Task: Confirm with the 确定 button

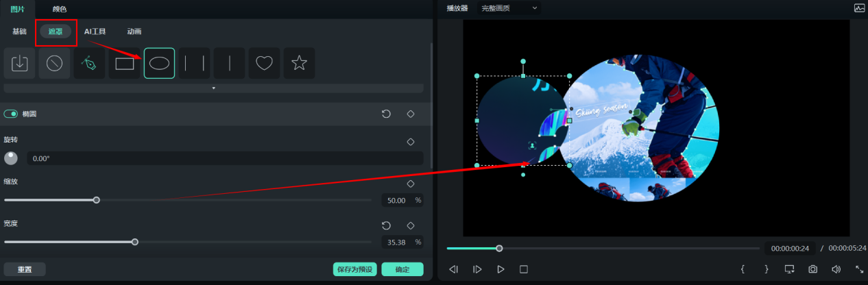Action: (x=402, y=269)
